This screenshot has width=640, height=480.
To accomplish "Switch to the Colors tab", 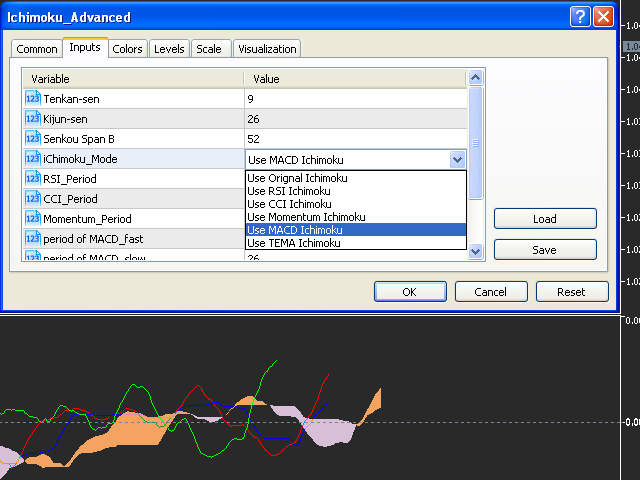I will click(127, 49).
